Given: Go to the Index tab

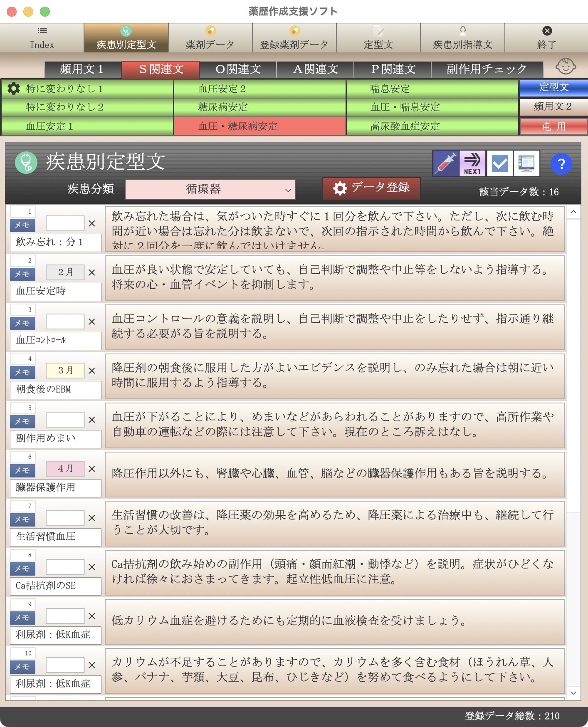Looking at the screenshot, I should point(42,38).
